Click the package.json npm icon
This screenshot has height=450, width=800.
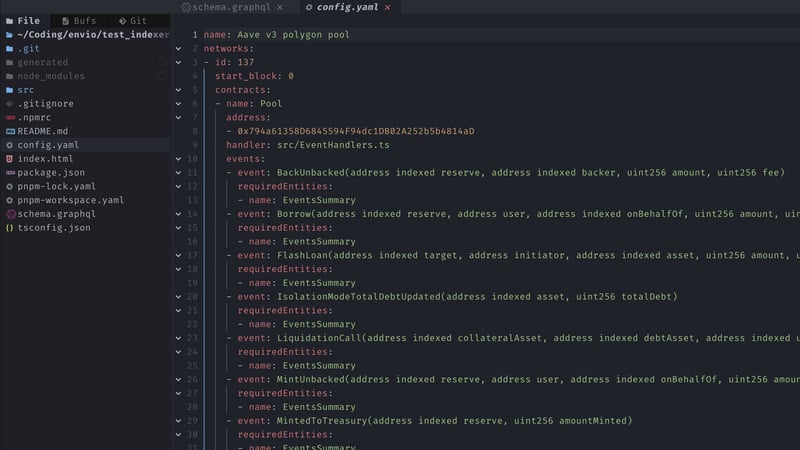pyautogui.click(x=10, y=172)
